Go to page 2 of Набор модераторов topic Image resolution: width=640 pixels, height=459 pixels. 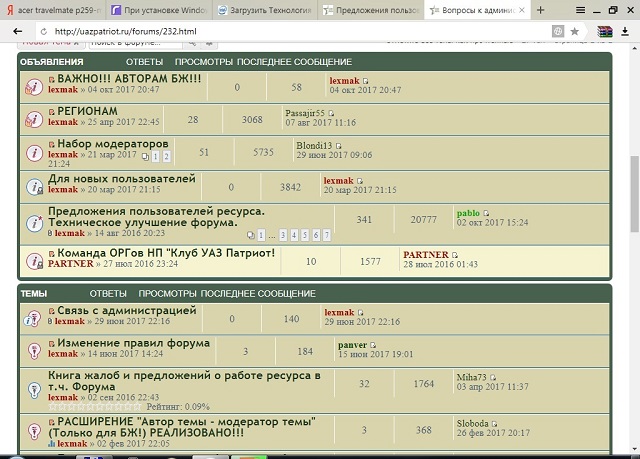(x=166, y=157)
